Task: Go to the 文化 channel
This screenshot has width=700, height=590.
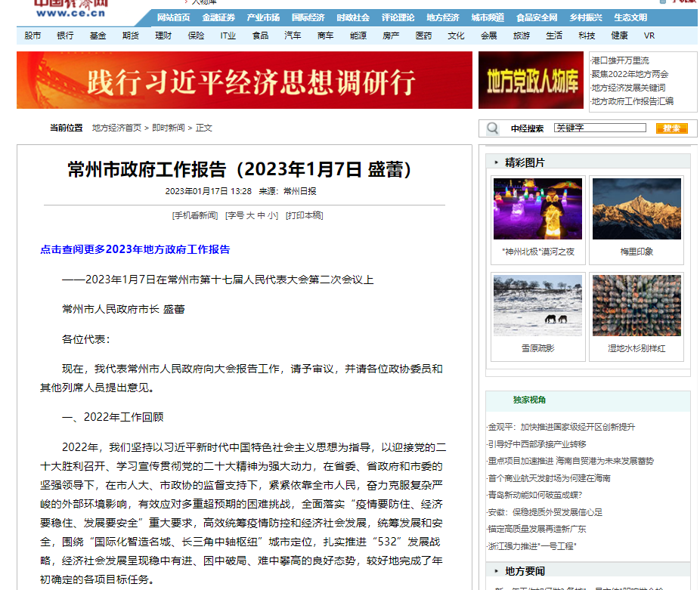Action: 456,36
